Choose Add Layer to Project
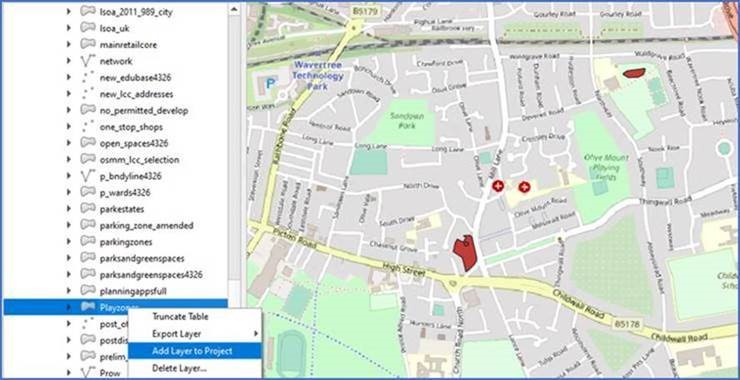Screen dimensions: 740x380 point(194,351)
